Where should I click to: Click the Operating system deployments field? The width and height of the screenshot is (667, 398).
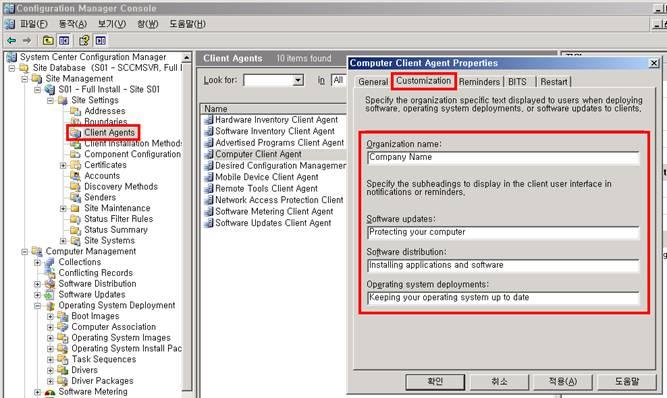(503, 298)
